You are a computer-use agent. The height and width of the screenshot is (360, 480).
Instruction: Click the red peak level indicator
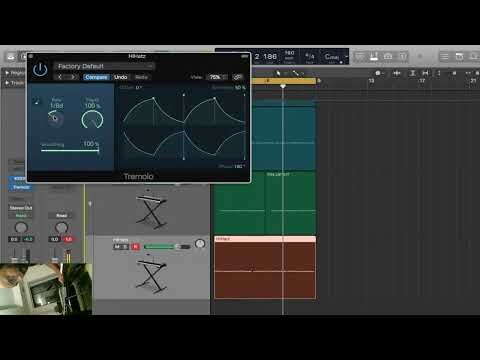coord(68,239)
